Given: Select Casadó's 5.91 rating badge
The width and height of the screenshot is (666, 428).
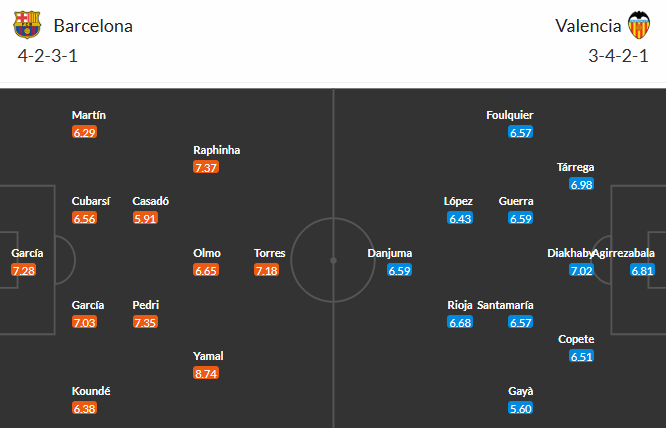Looking at the screenshot, I should click(146, 218).
